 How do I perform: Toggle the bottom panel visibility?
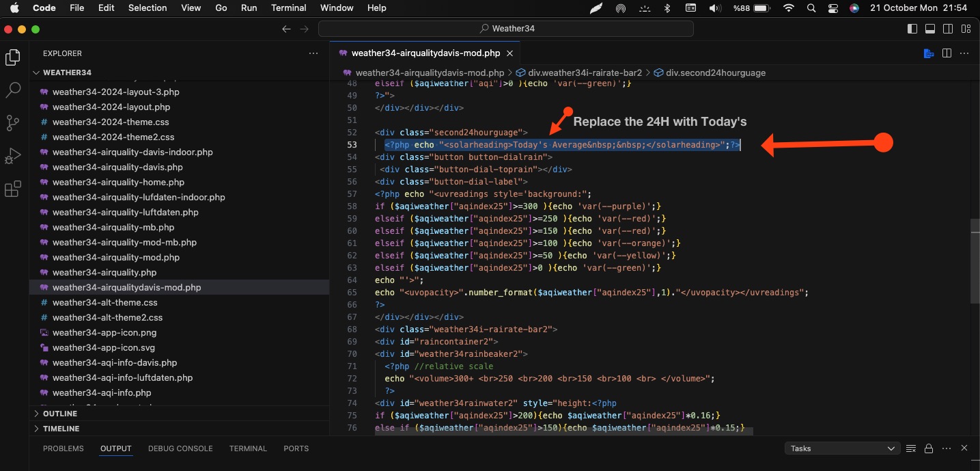click(x=930, y=29)
